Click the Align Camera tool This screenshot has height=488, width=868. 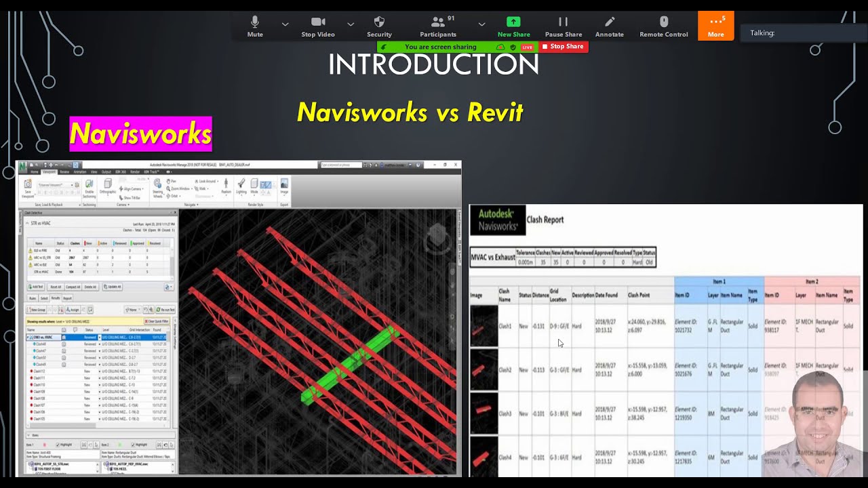(131, 189)
